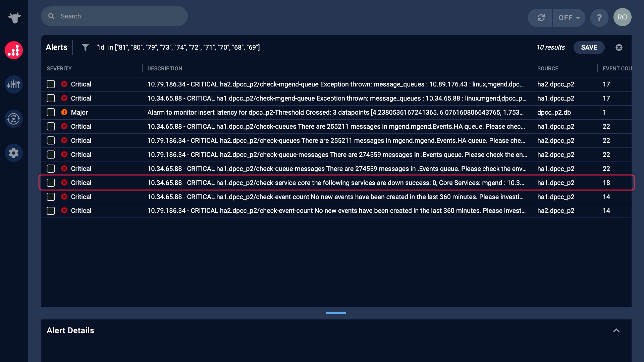Click the Major severity orange icon

click(x=64, y=112)
